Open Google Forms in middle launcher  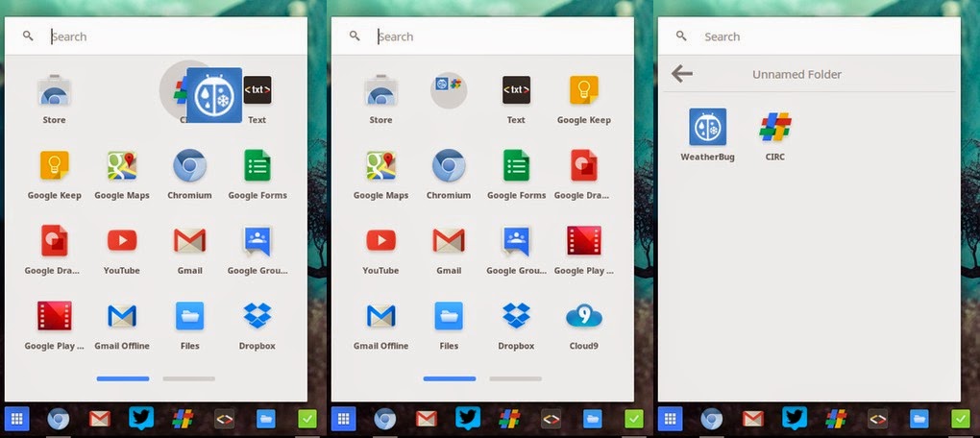516,165
